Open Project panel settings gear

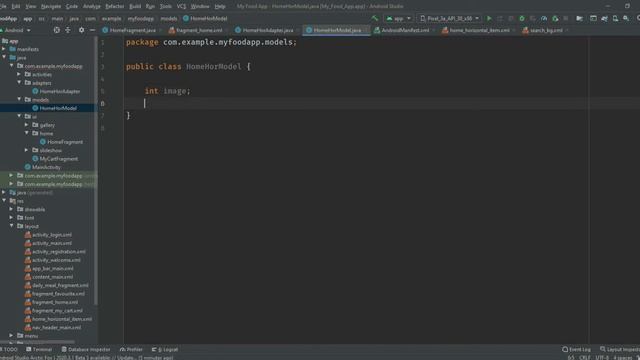point(82,30)
